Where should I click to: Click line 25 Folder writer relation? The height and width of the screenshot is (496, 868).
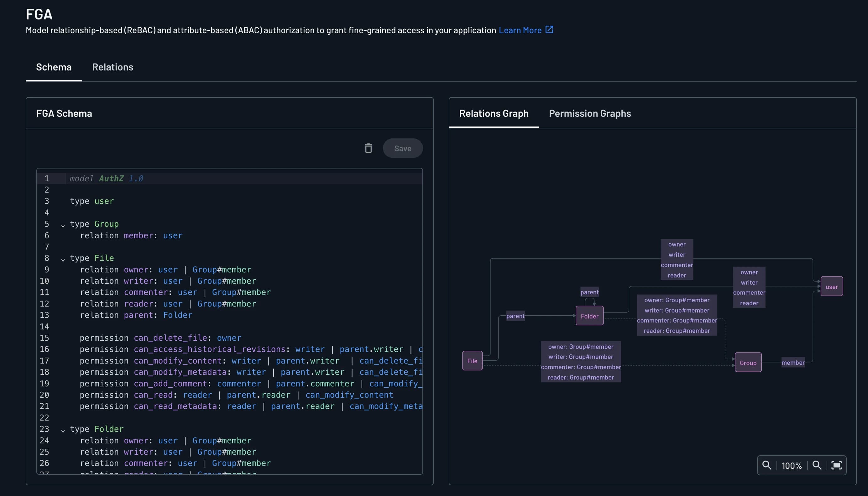point(168,452)
